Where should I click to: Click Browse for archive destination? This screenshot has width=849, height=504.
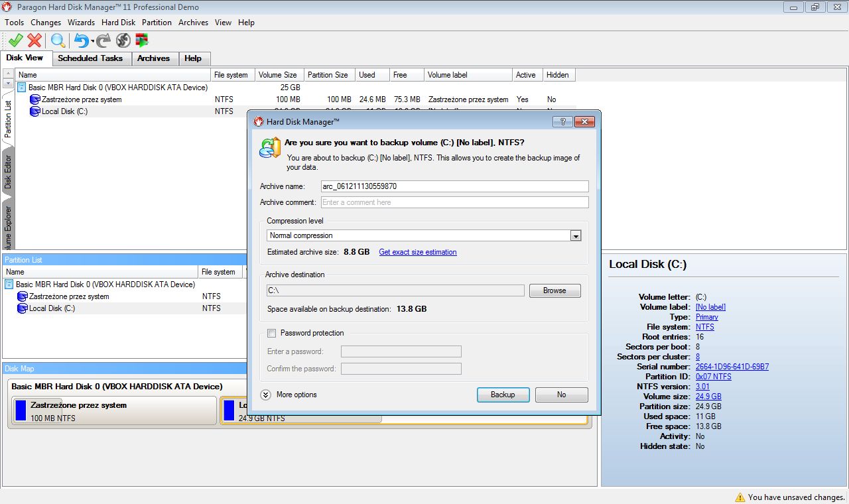tap(555, 290)
